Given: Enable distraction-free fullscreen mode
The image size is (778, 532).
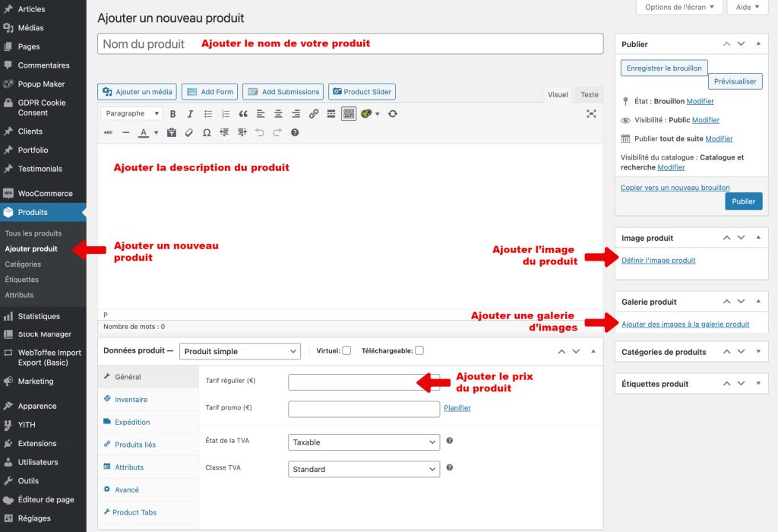Looking at the screenshot, I should pos(591,114).
